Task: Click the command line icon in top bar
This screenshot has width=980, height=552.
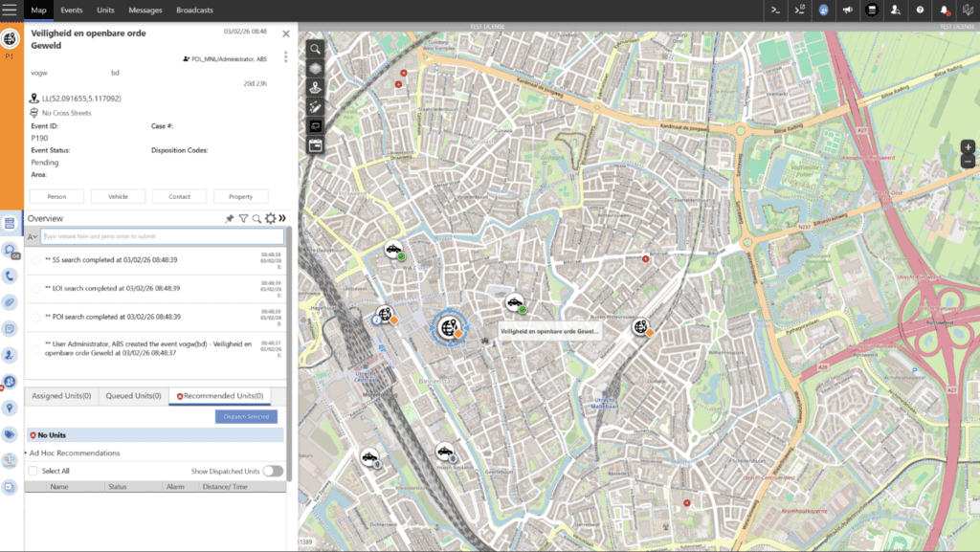Action: (776, 10)
